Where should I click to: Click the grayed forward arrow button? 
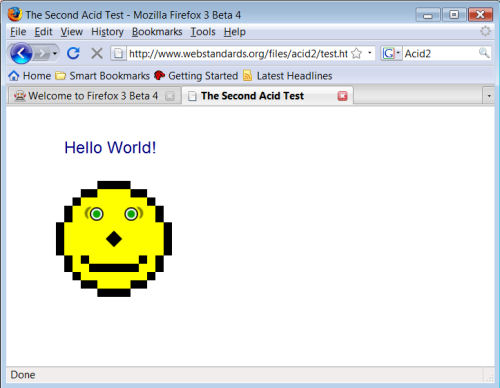click(42, 54)
